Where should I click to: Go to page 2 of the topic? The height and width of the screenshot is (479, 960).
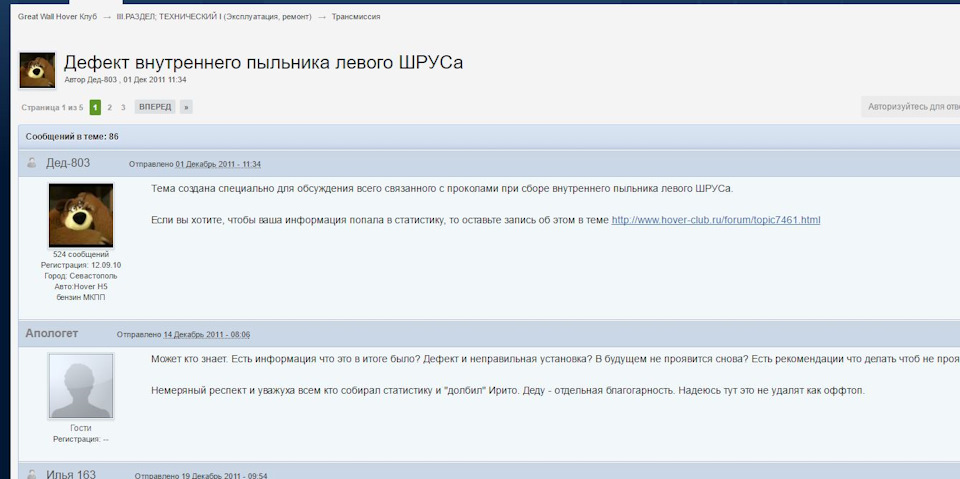click(110, 107)
